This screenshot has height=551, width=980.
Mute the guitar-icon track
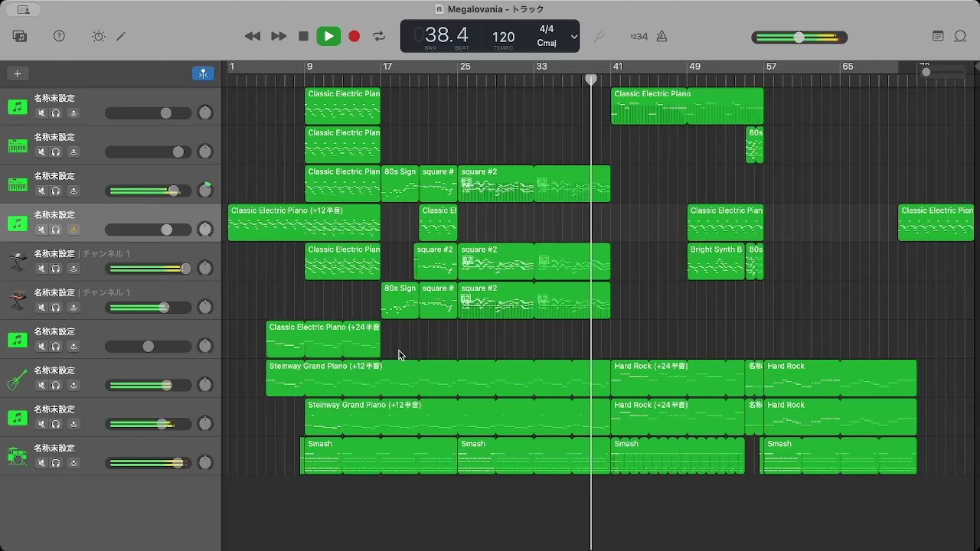41,385
